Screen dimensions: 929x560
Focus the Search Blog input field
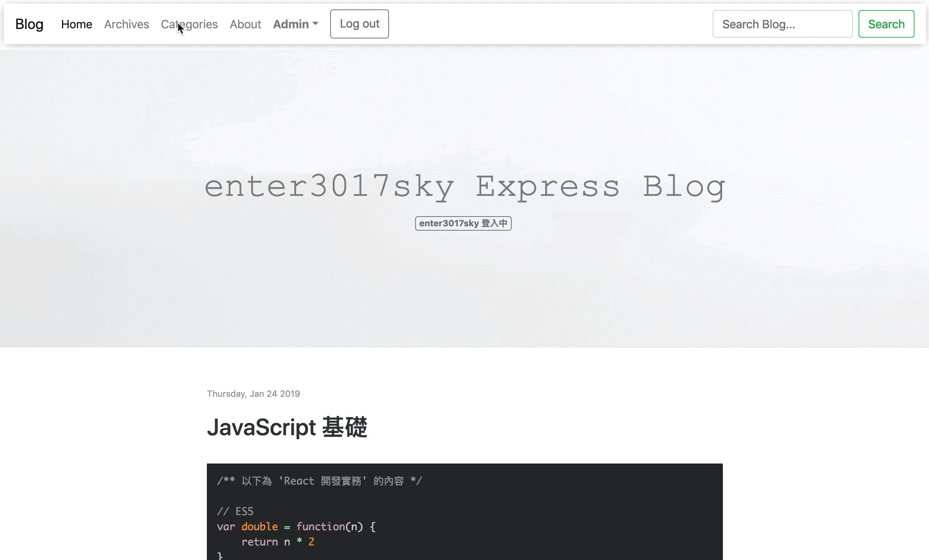pos(782,24)
